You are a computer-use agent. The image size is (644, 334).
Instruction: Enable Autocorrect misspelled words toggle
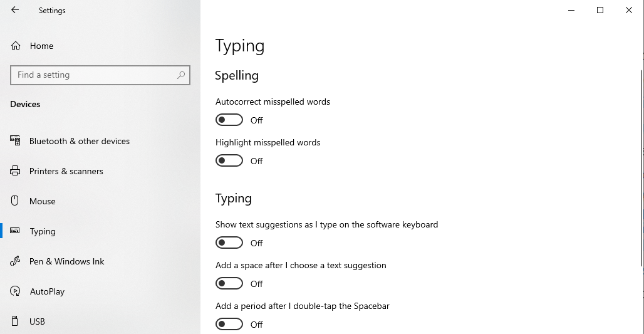point(229,120)
